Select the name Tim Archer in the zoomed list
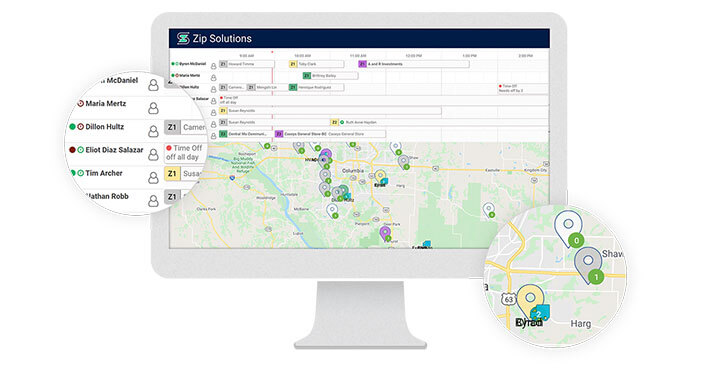This screenshot has height=378, width=720. (104, 173)
